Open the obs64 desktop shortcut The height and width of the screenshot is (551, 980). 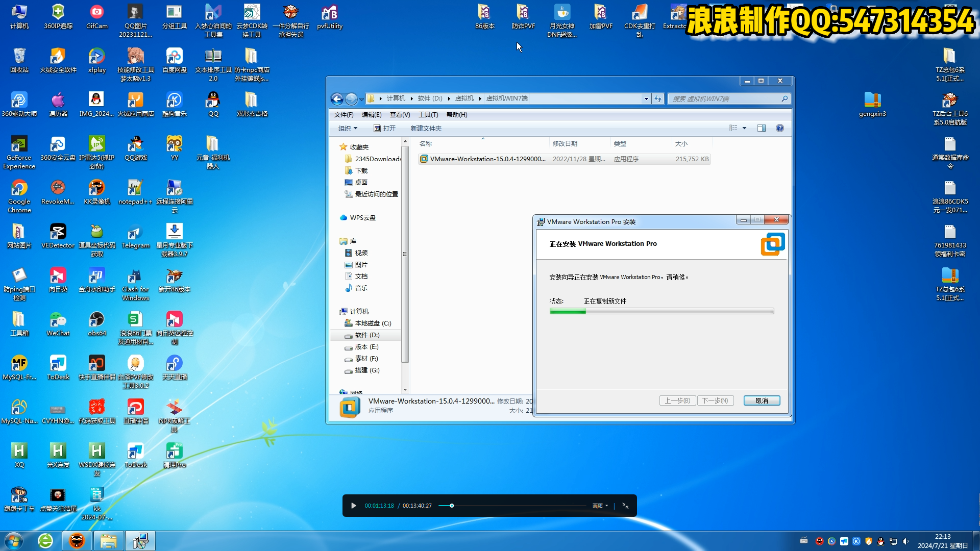coord(97,324)
